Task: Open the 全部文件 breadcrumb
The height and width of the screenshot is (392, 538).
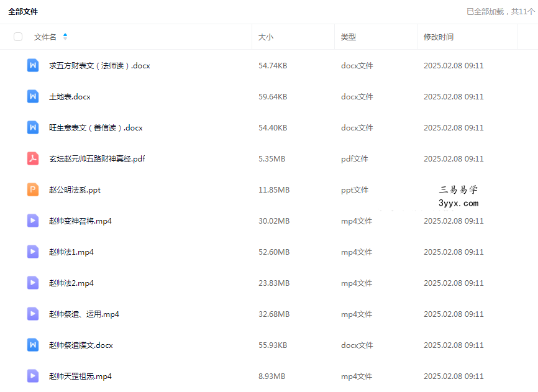Action: (23, 12)
